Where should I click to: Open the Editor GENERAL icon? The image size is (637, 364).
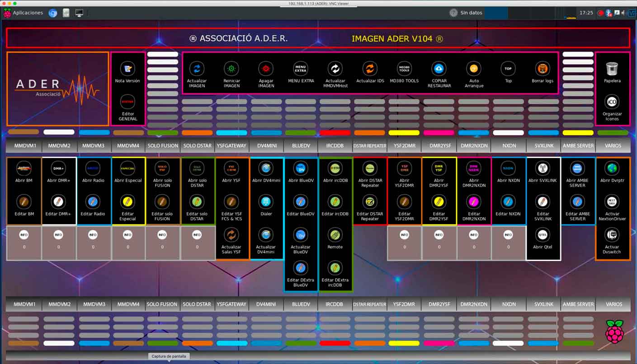coord(127,102)
